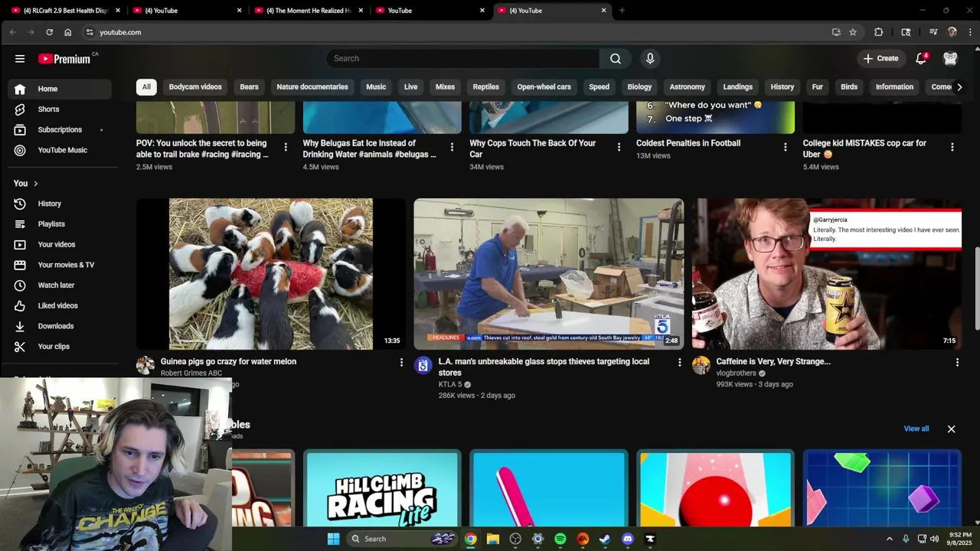Open the Hill Climb Racing Lite playable
This screenshot has width=980, height=551.
(x=382, y=488)
